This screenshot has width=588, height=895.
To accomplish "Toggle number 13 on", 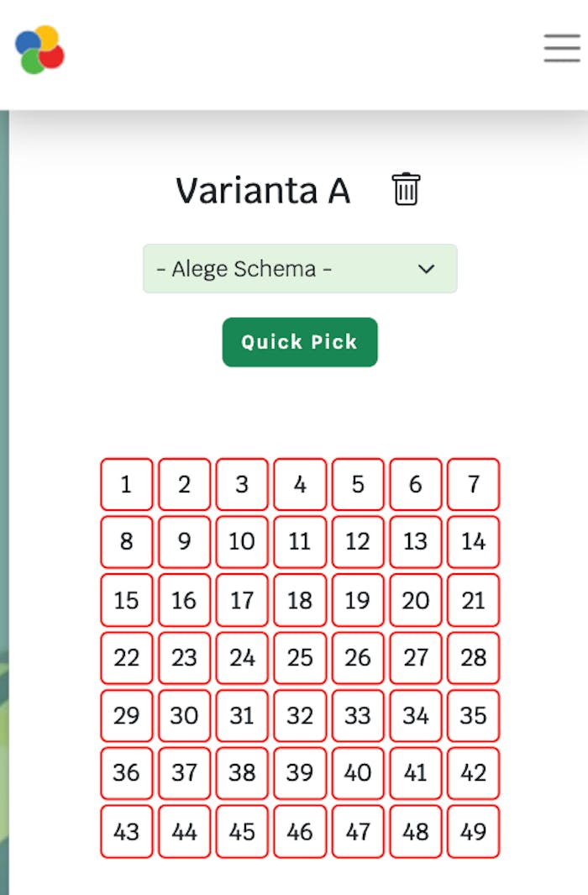I will (415, 542).
